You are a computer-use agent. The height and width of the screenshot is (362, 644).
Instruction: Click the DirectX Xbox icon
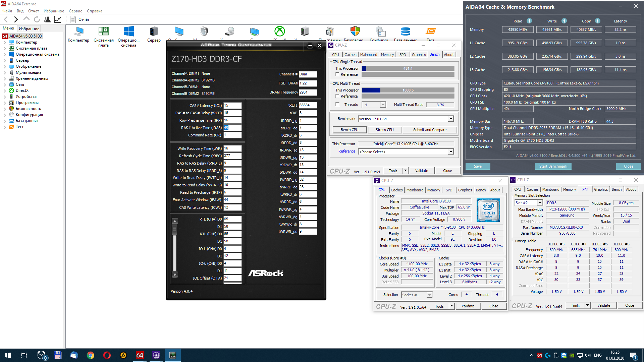[279, 32]
